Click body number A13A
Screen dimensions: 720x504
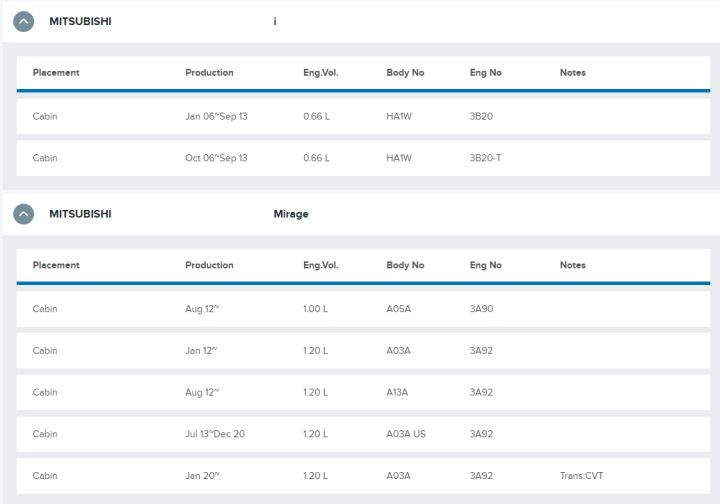pos(397,392)
